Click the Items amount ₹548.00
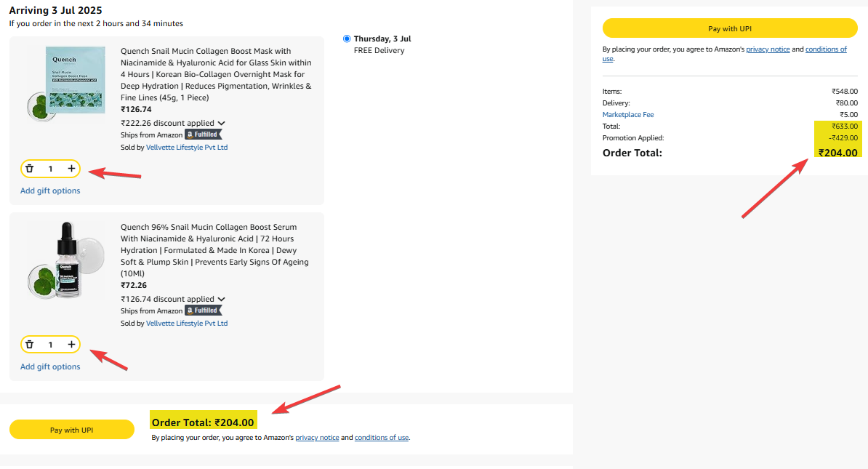The width and height of the screenshot is (868, 469). [x=845, y=92]
